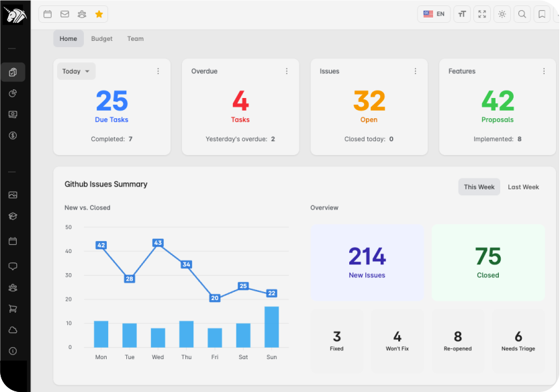Open the search magnifier icon
Screen dimensions: 560x392
point(522,14)
